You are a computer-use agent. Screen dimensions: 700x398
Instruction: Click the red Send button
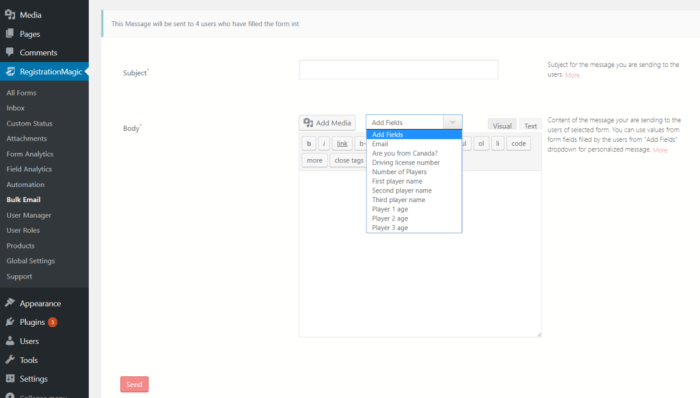click(x=134, y=384)
